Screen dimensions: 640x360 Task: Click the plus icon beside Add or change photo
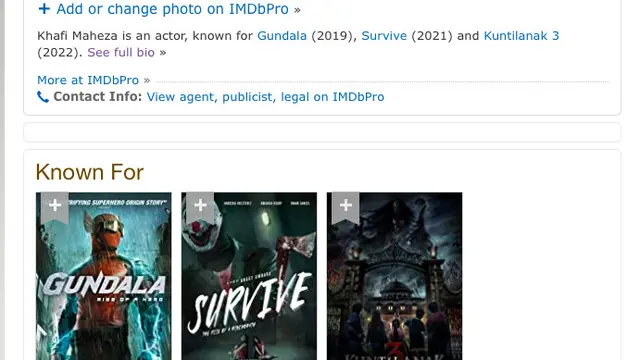(x=44, y=9)
